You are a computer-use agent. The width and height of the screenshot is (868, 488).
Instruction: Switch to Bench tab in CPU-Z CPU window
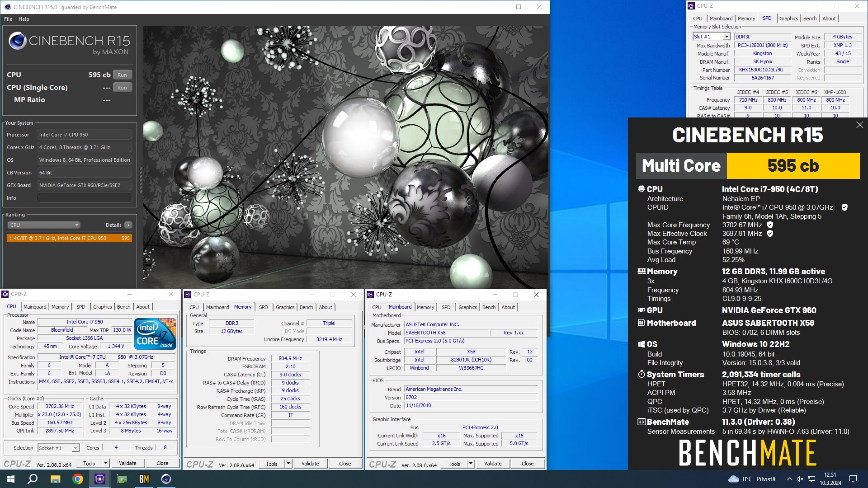[123, 307]
